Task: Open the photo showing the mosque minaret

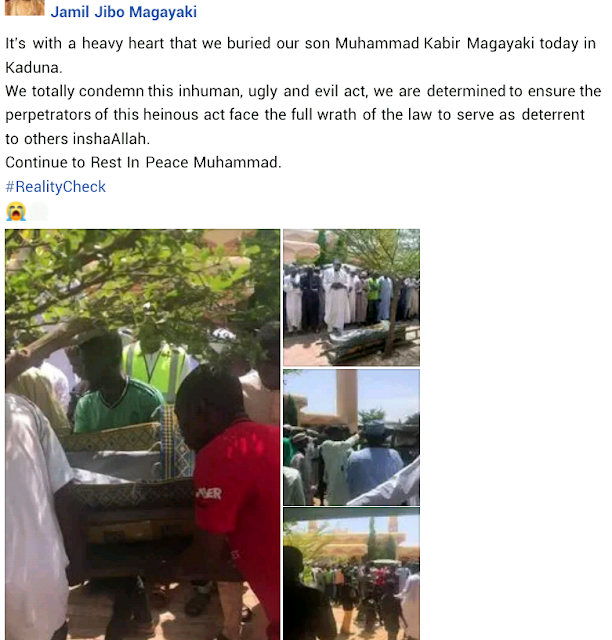Action: tap(352, 437)
